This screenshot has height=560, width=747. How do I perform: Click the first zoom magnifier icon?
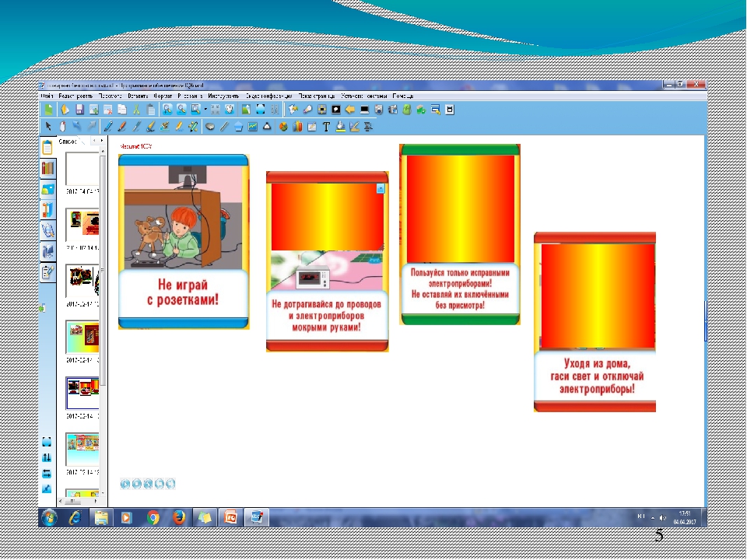pyautogui.click(x=167, y=110)
